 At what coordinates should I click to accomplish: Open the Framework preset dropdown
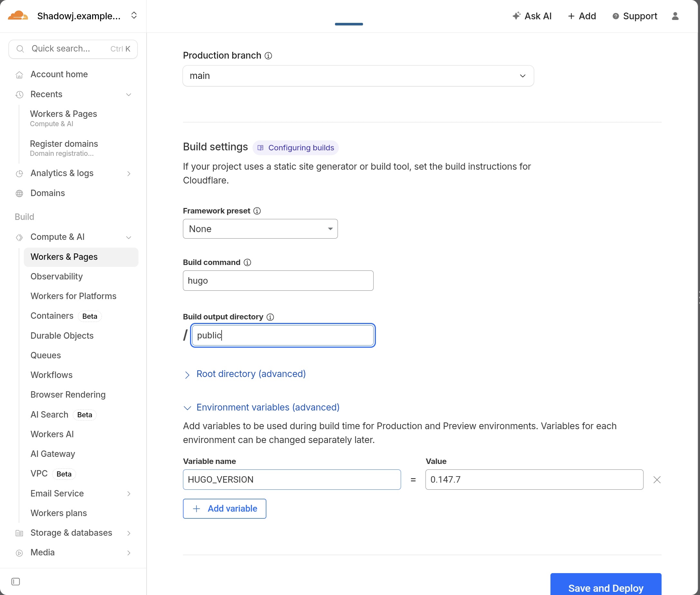[260, 229]
